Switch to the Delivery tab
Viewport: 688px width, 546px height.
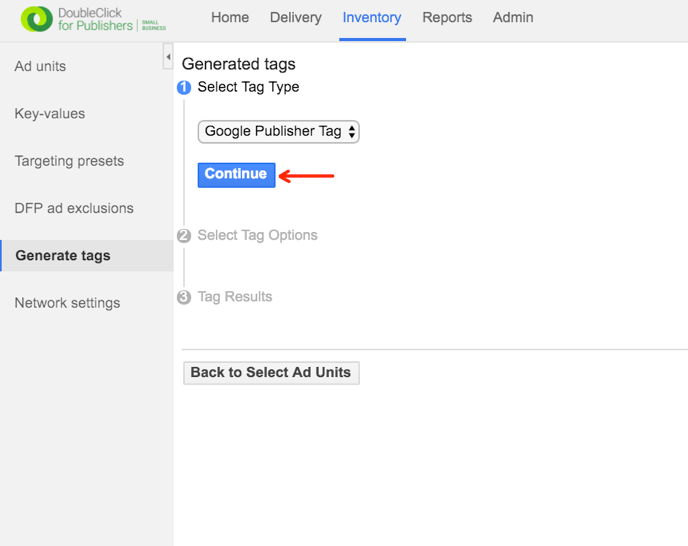296,18
